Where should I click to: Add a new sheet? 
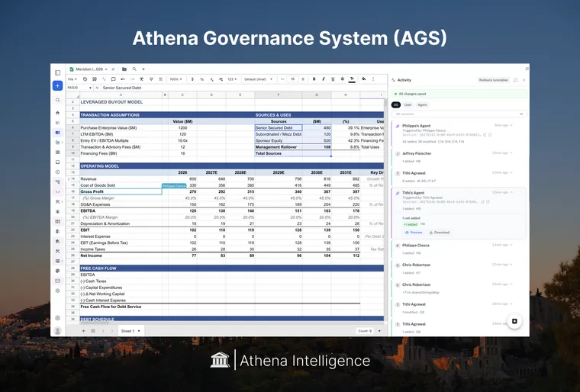pyautogui.click(x=84, y=331)
